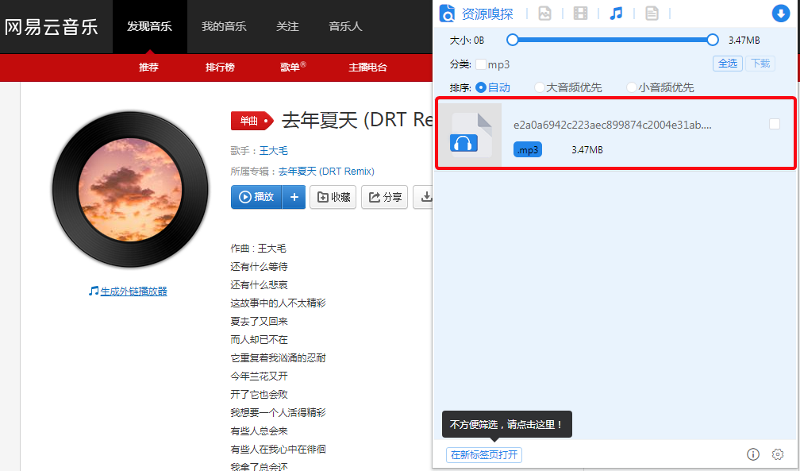Select the document filter icon

point(652,13)
